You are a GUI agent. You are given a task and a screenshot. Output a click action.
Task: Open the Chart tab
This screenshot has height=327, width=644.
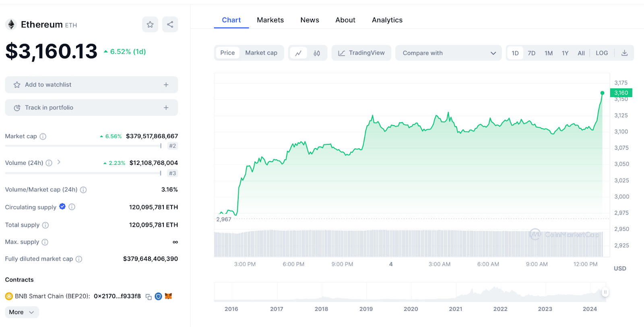[x=231, y=20]
